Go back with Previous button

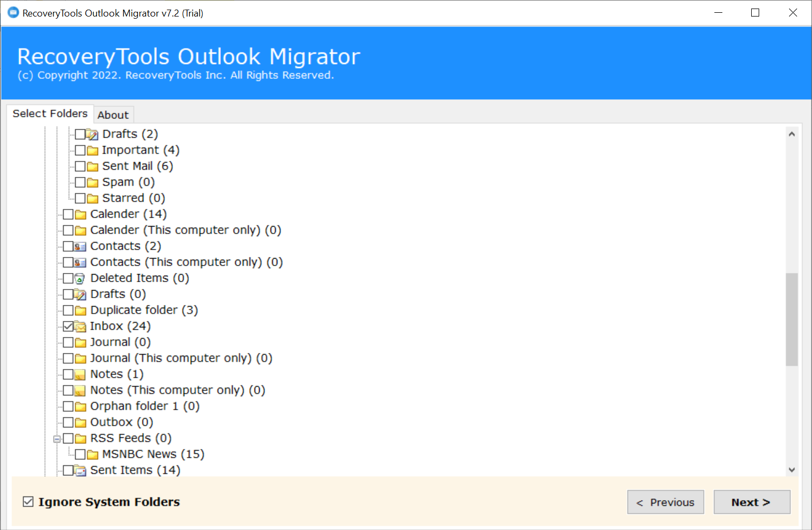click(665, 502)
